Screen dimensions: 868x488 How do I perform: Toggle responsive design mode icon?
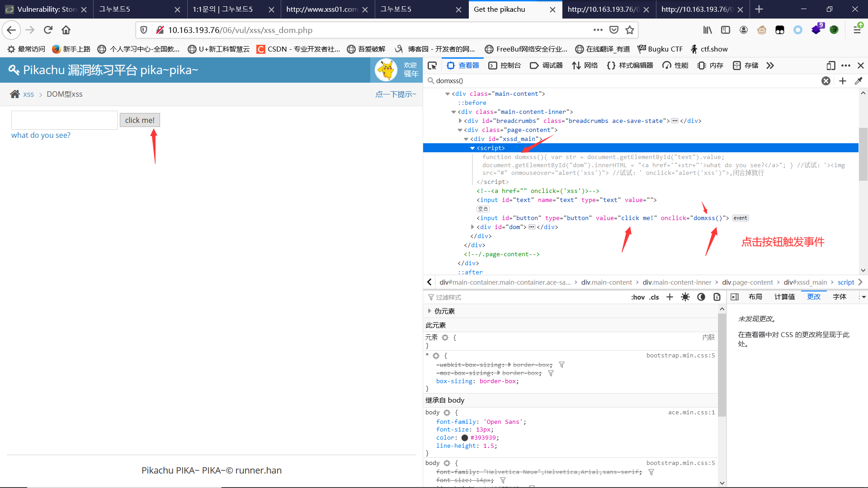[x=830, y=66]
